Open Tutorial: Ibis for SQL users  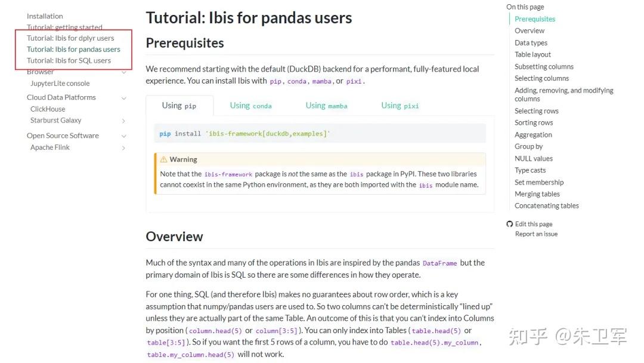[x=69, y=60]
